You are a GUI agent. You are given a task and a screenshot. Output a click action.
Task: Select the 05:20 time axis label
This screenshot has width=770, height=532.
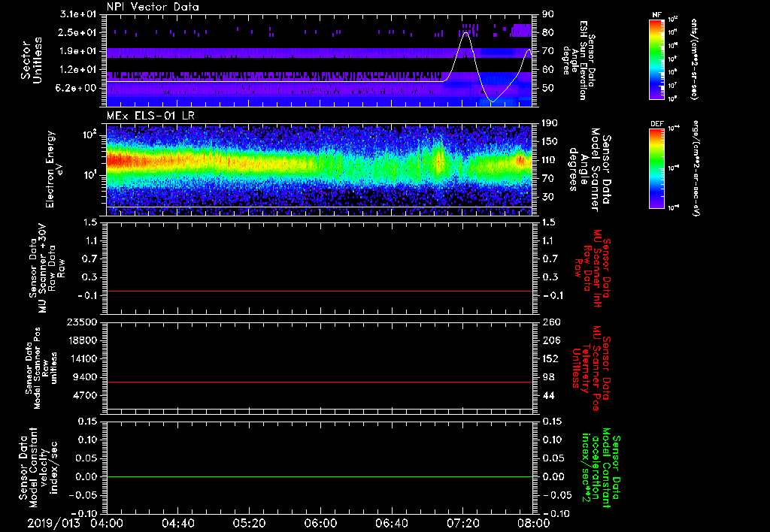click(249, 523)
